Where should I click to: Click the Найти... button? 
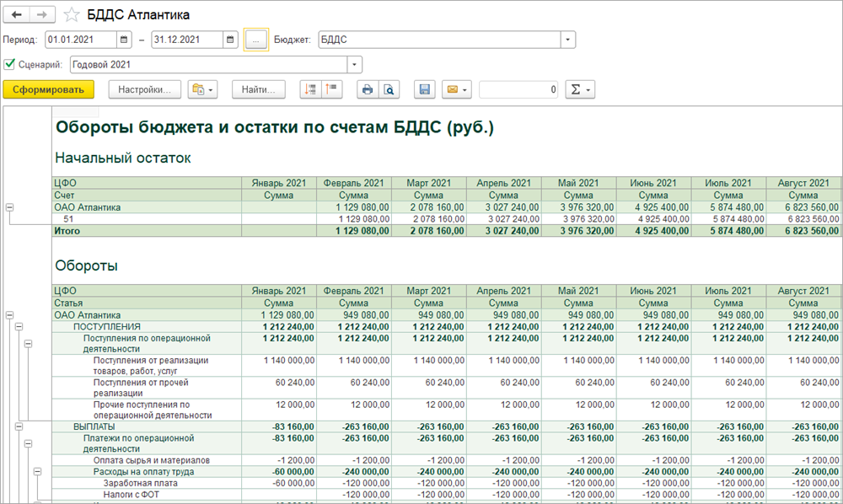[259, 89]
